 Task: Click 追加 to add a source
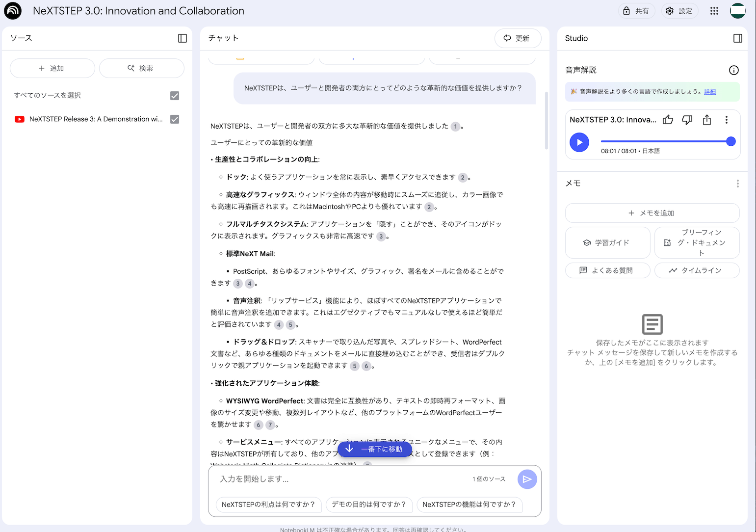point(52,68)
